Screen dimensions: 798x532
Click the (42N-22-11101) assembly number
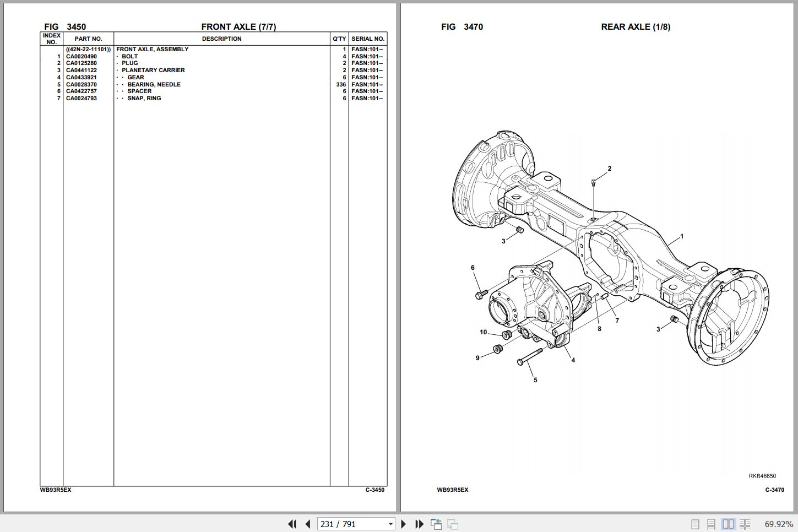click(x=88, y=49)
